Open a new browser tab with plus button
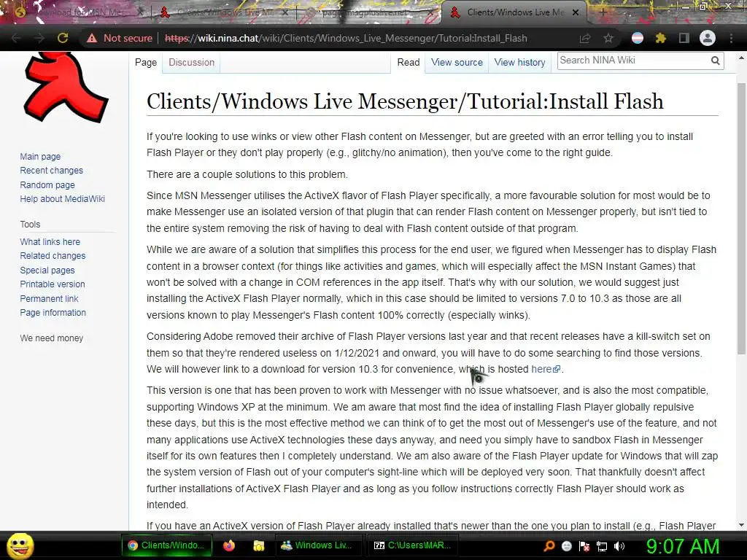This screenshot has height=560, width=747. click(603, 12)
